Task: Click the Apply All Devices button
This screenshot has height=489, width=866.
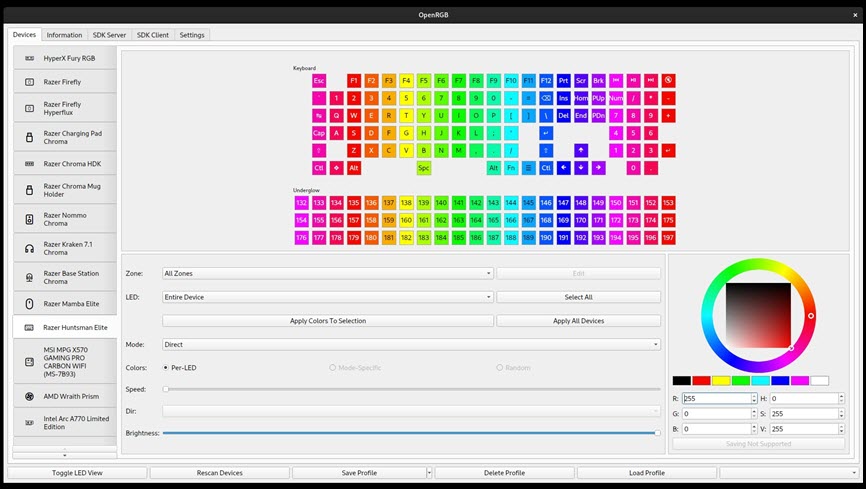Action: click(578, 321)
